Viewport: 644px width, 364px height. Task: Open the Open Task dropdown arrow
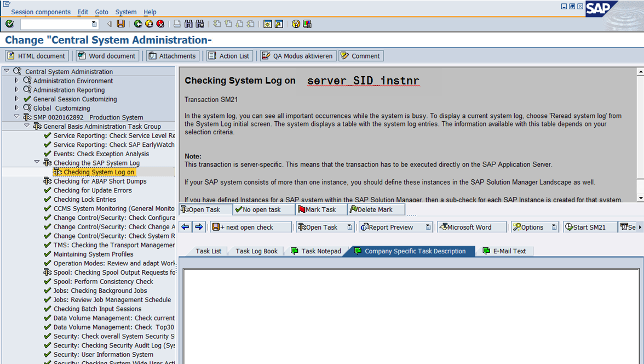tap(349, 227)
